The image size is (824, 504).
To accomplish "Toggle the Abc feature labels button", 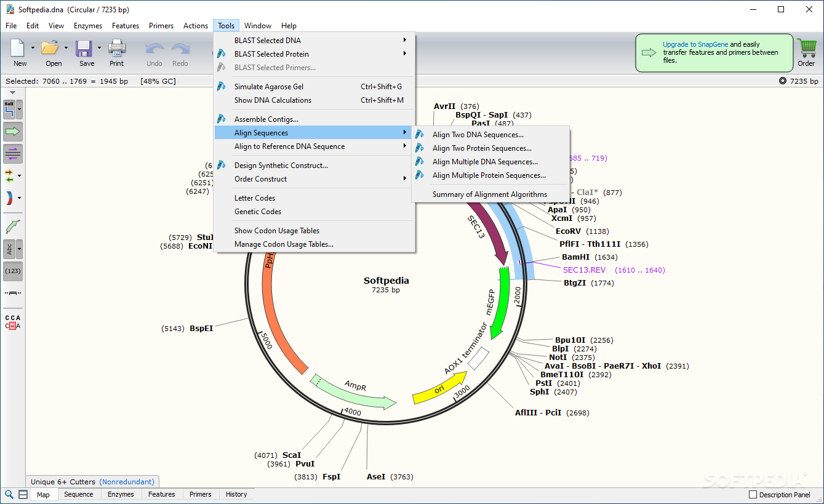I will (x=9, y=249).
